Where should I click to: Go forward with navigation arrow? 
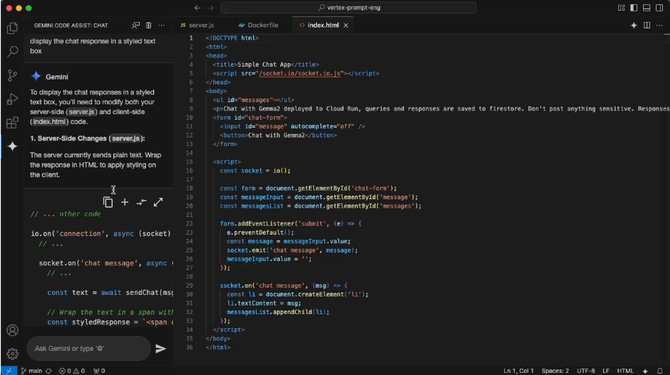[x=211, y=8]
